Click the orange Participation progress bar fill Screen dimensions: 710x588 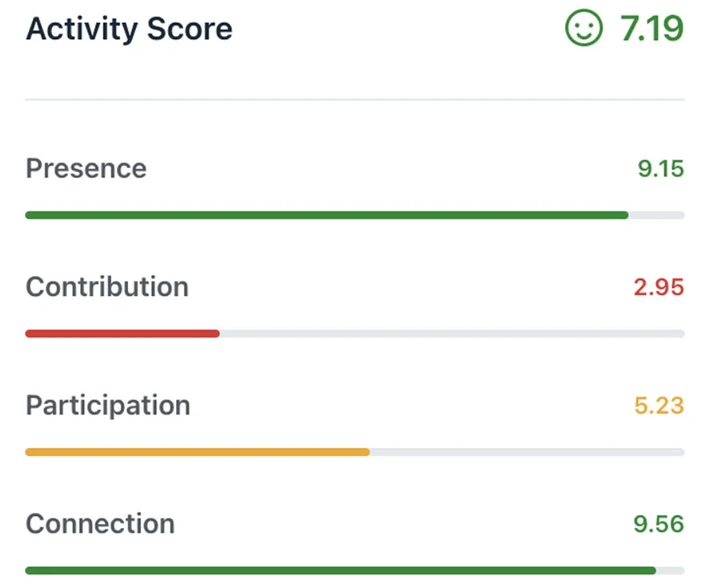coord(197,452)
